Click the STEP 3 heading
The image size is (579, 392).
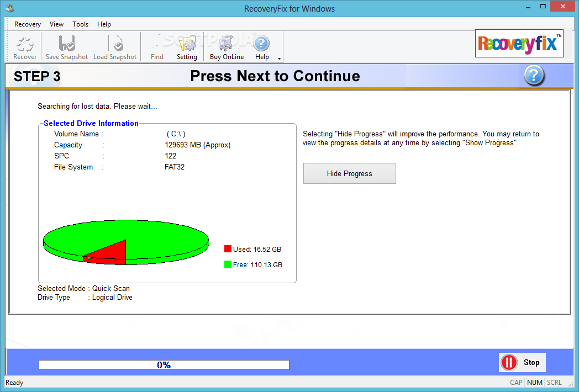tap(37, 76)
